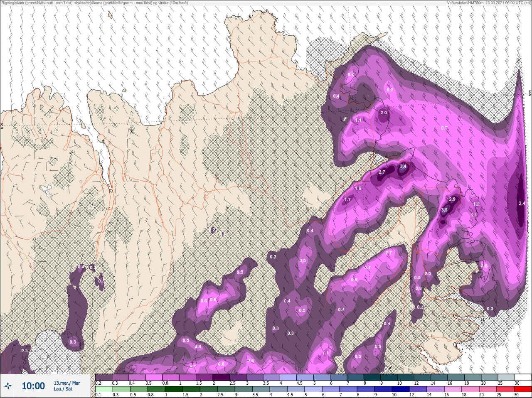Click the 1.7 precipitation value on the map
The height and width of the screenshot is (398, 532).
tap(347, 199)
